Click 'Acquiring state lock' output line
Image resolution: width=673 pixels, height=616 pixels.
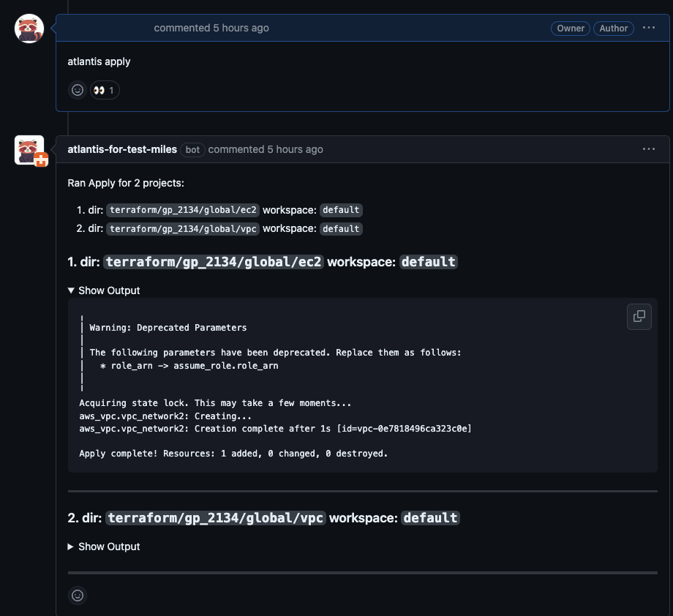(x=215, y=403)
